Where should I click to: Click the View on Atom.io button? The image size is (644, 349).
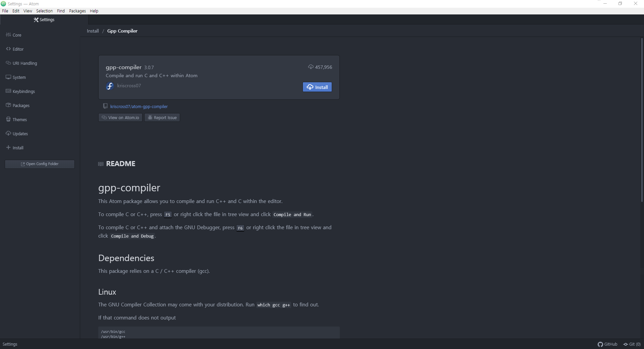tap(120, 117)
